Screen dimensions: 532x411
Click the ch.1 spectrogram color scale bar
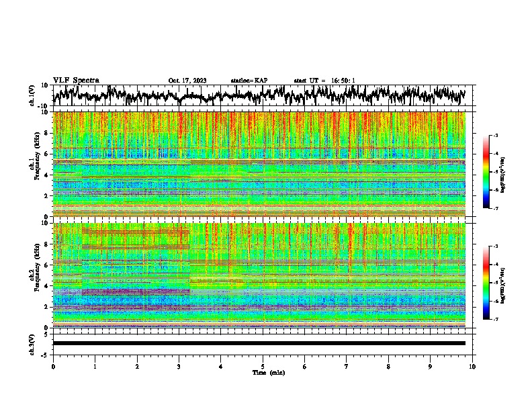pyautogui.click(x=486, y=172)
